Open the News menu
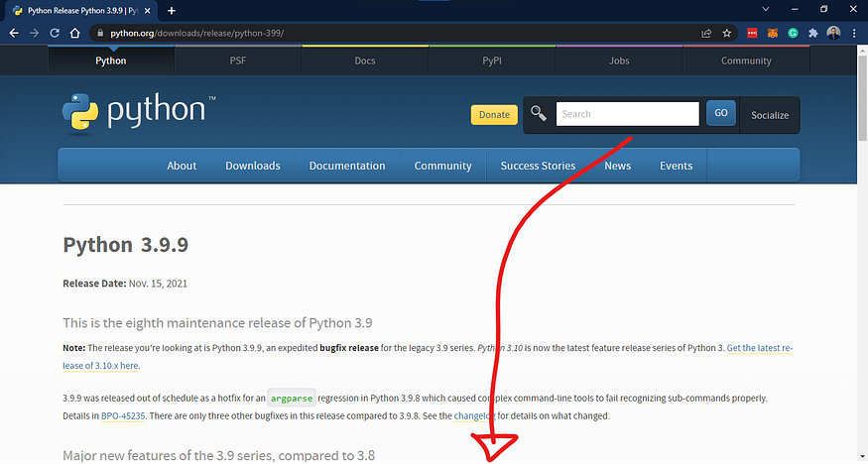Screen dimensions: 868x464 point(618,166)
